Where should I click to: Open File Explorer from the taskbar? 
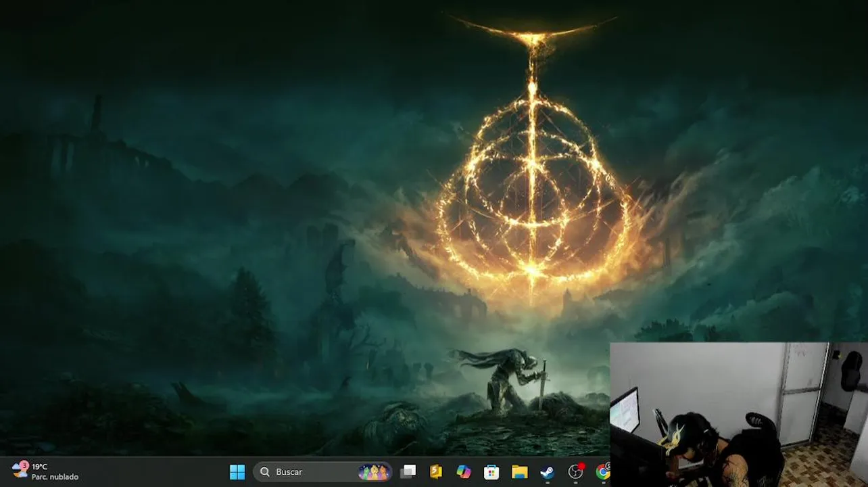coord(519,471)
